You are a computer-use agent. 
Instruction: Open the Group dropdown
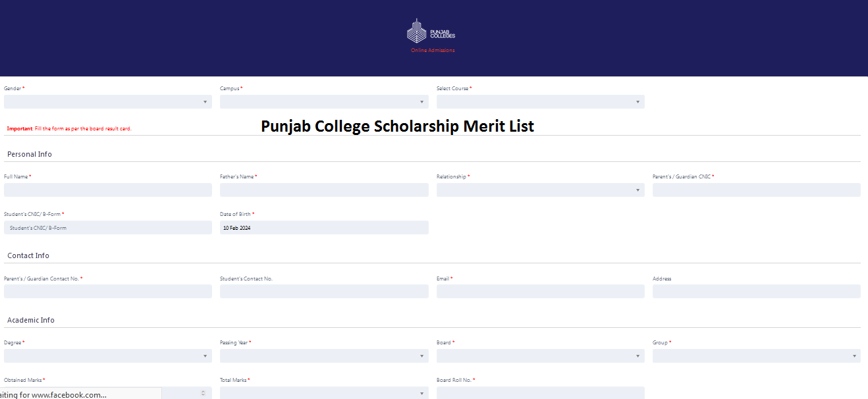coord(756,356)
